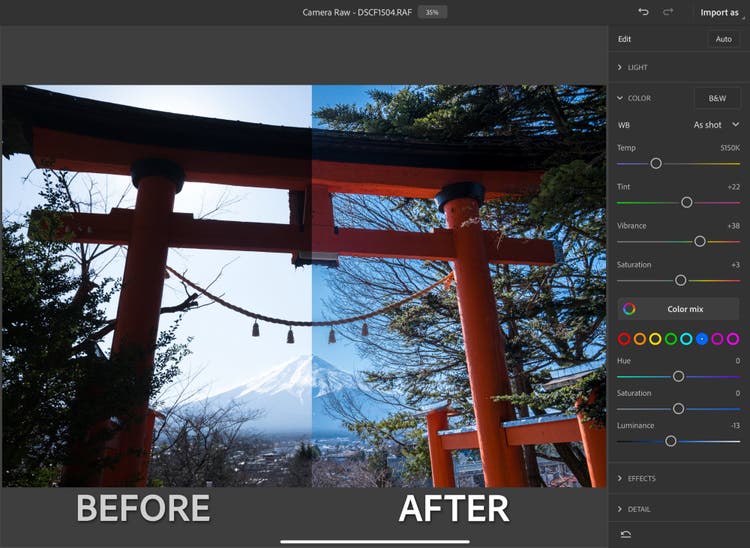Image resolution: width=750 pixels, height=548 pixels.
Task: Select the yellow color mix circle
Action: click(x=655, y=339)
